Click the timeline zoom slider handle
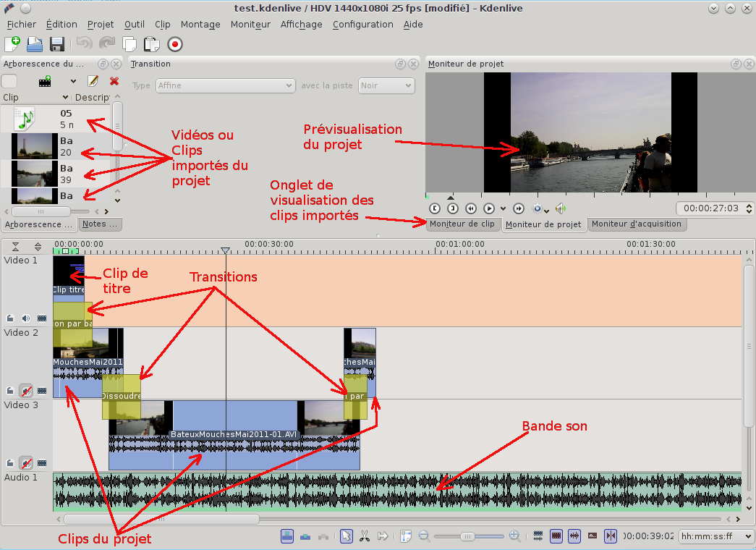The width and height of the screenshot is (756, 550). [467, 536]
